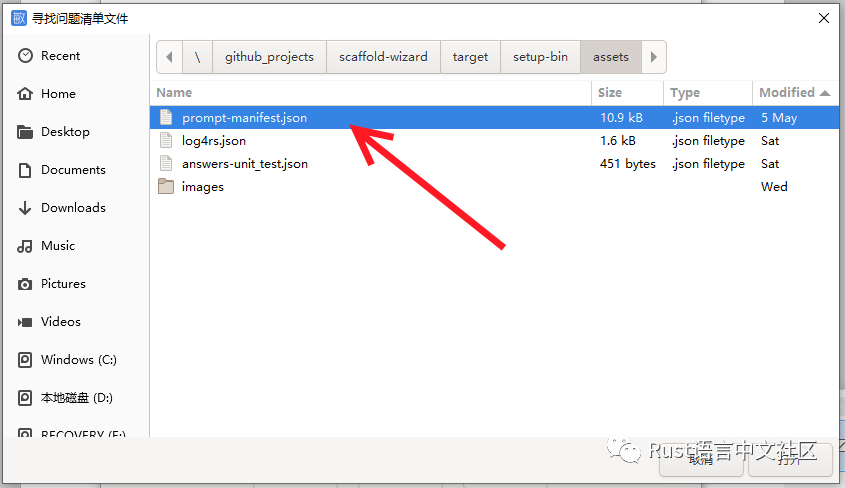Open the Pictures sidebar entry
This screenshot has width=845, height=488.
(75, 283)
